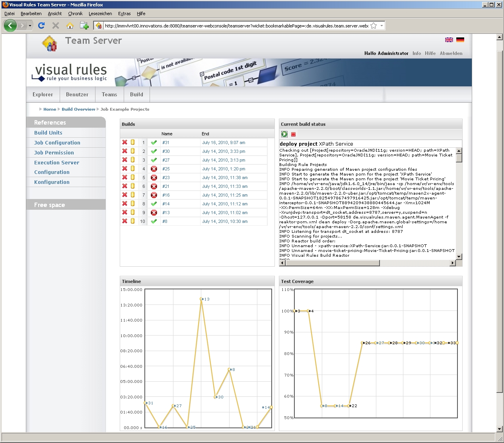Click failed status icon of build #25

[x=154, y=169]
